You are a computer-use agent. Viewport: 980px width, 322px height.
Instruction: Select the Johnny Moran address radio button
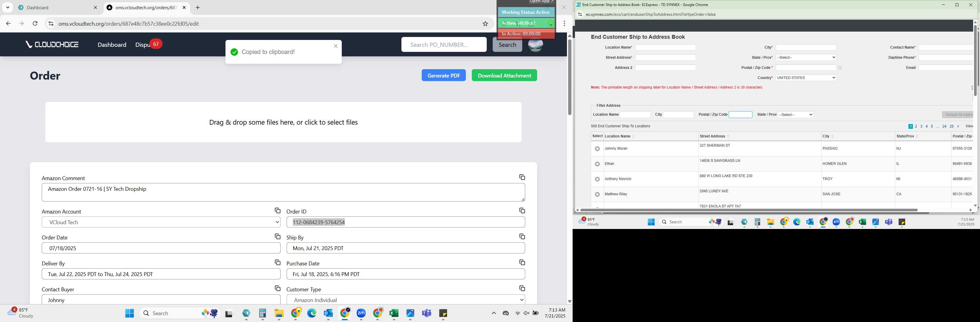click(597, 149)
